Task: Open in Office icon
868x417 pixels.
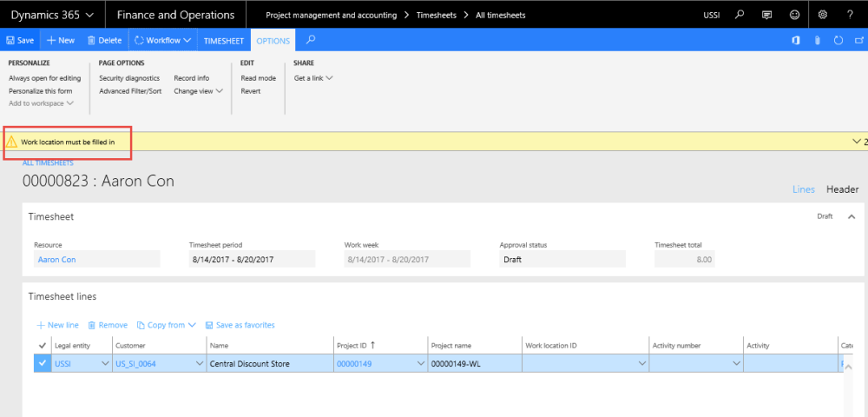Action: 796,41
